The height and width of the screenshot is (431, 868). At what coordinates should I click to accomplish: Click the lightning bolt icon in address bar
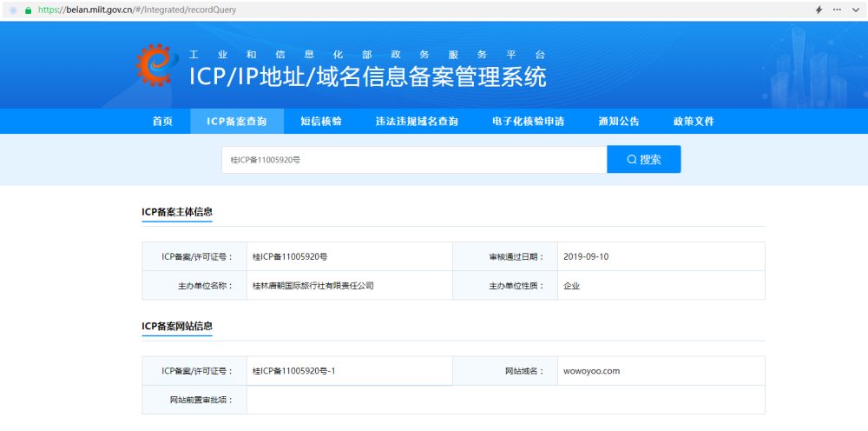[x=819, y=10]
